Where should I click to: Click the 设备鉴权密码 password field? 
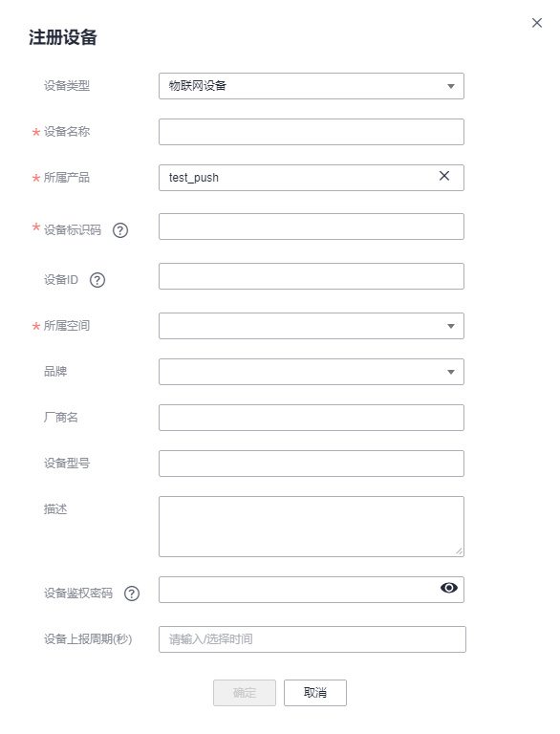pyautogui.click(x=312, y=590)
